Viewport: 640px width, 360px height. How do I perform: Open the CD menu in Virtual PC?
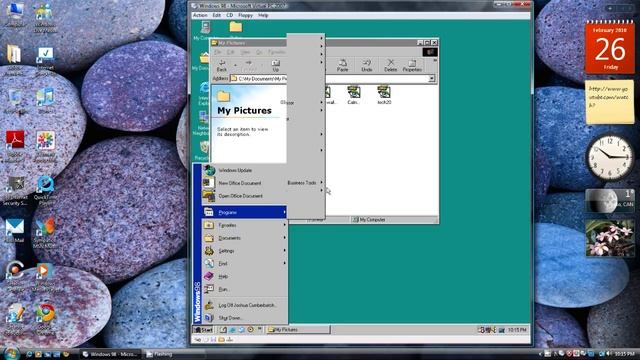point(230,15)
